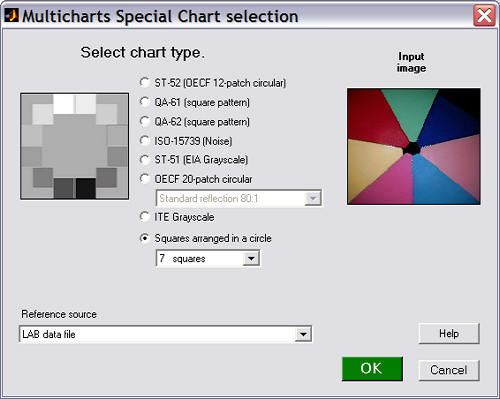
Task: Click the Multicharts title bar application icon
Action: click(x=11, y=15)
